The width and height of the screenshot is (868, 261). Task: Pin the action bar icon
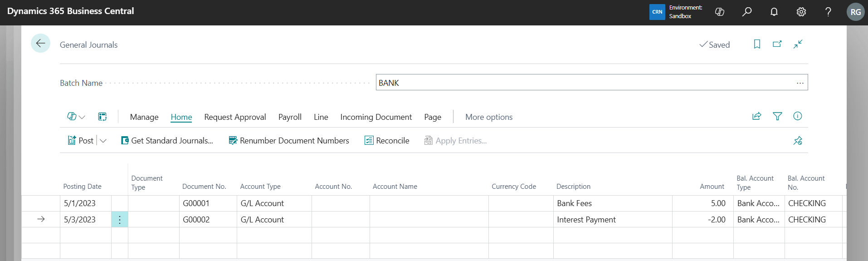coord(798,141)
